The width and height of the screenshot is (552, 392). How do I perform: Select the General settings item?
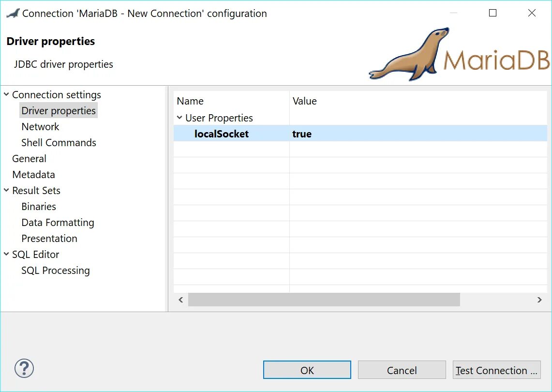[29, 158]
